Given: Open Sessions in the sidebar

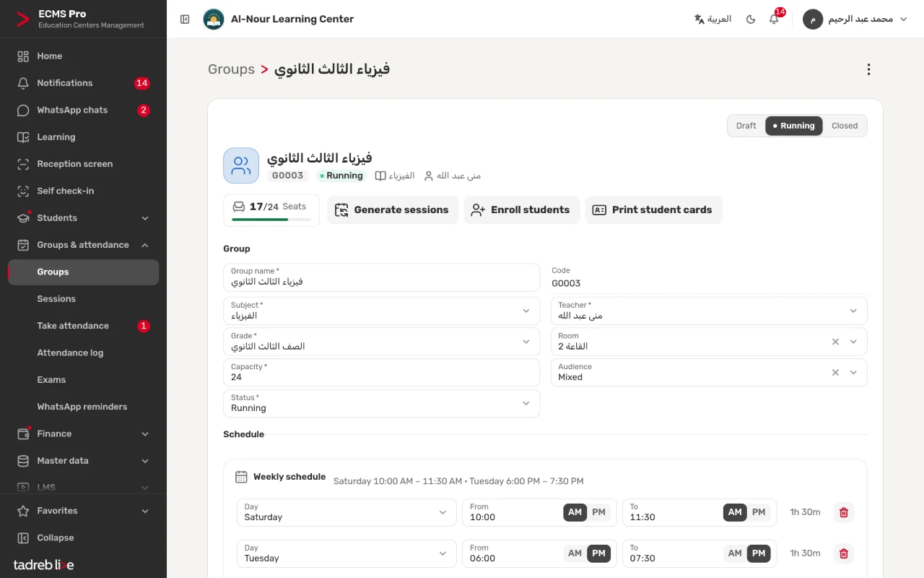Looking at the screenshot, I should click(84, 299).
